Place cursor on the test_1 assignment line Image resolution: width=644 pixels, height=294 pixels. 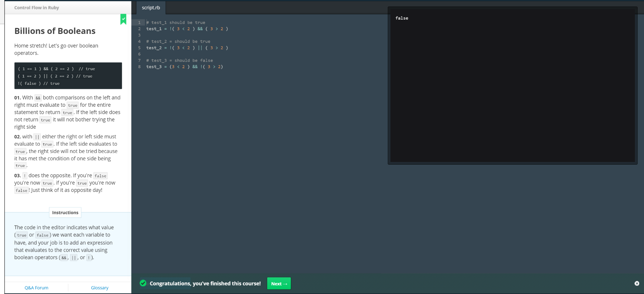[187, 29]
